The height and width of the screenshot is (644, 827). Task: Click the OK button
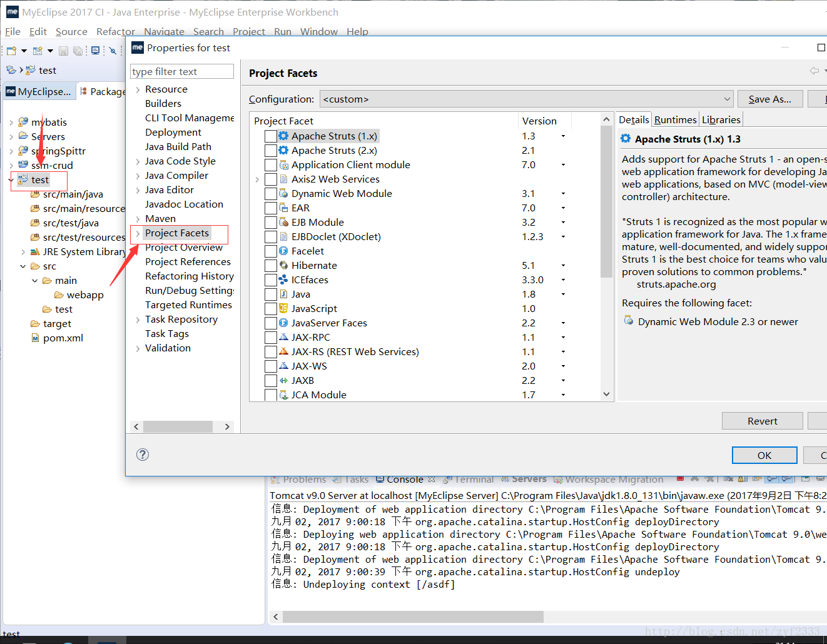[x=764, y=455]
